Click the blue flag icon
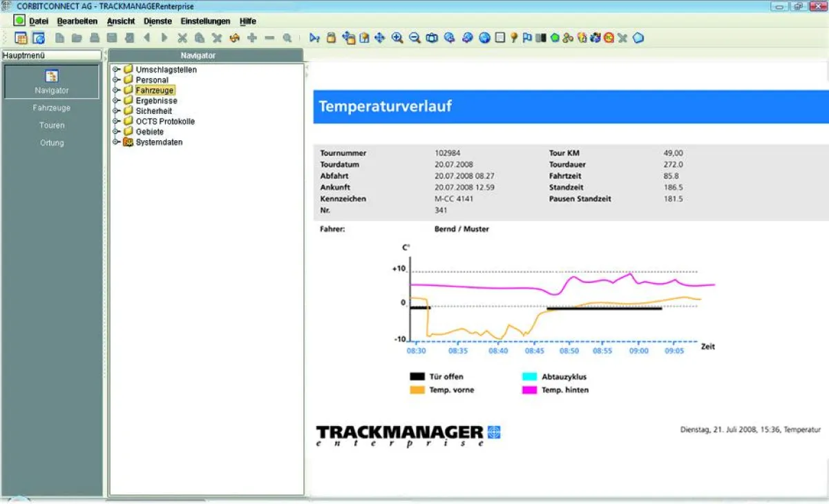Image resolution: width=829 pixels, height=504 pixels. click(x=527, y=38)
